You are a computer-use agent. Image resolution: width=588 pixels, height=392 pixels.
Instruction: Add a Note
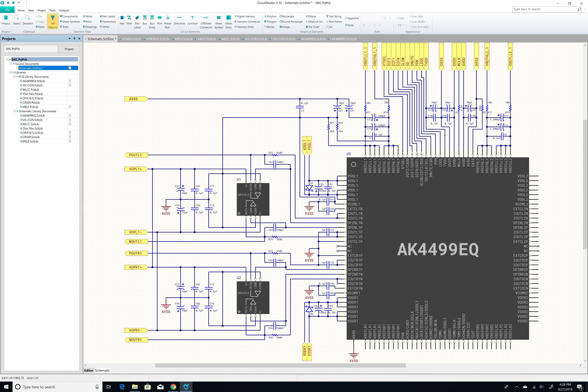click(349, 25)
